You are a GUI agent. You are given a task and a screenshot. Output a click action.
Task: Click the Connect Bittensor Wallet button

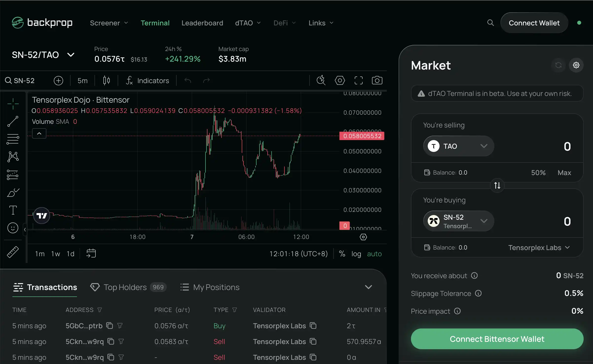coord(497,339)
